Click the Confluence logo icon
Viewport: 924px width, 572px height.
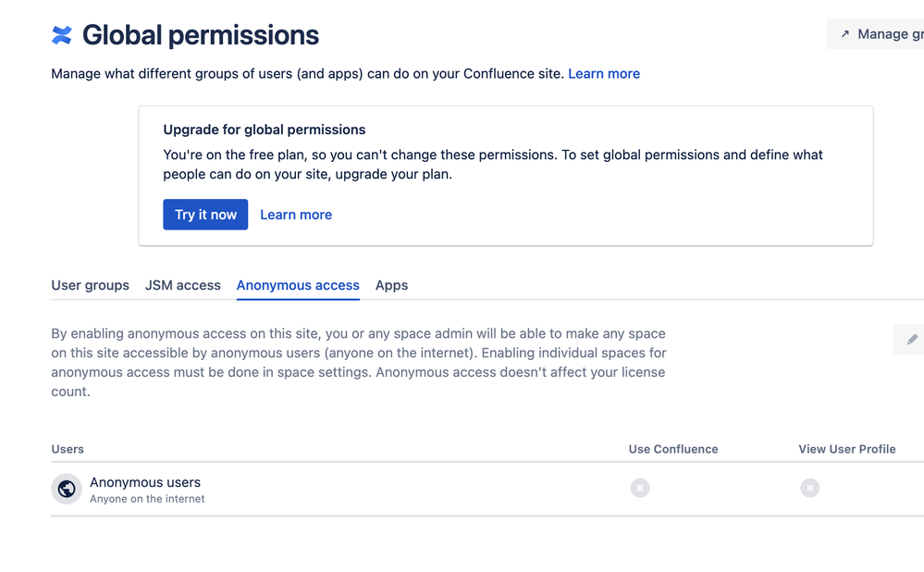point(62,35)
